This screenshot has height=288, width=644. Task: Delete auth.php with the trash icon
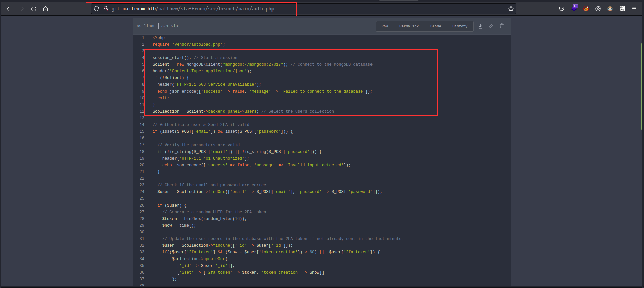(x=502, y=26)
